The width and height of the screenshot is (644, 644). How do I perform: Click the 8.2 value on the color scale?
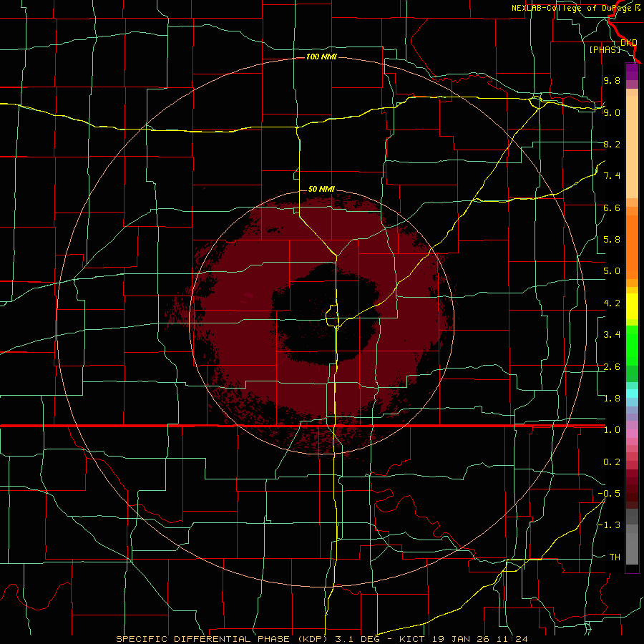click(x=612, y=144)
